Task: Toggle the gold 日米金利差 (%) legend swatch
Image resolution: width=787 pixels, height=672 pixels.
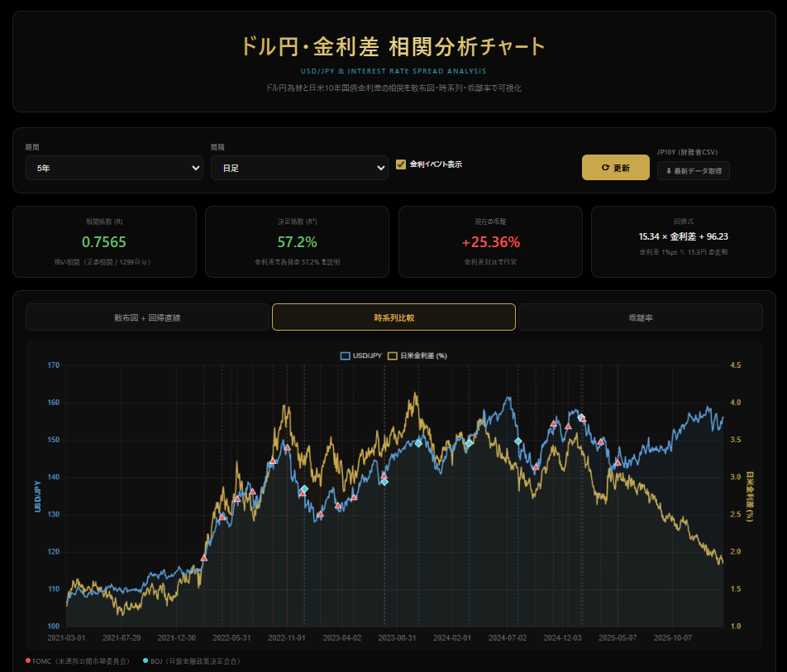Action: click(393, 355)
